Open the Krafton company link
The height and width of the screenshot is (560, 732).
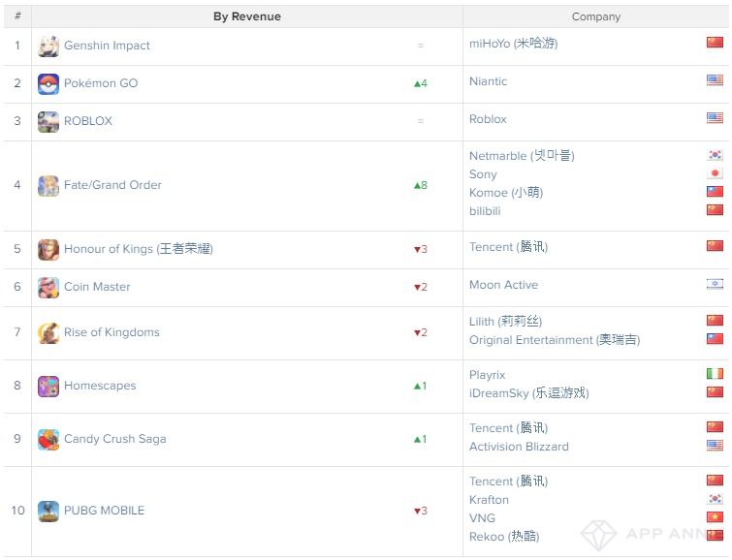(x=490, y=500)
